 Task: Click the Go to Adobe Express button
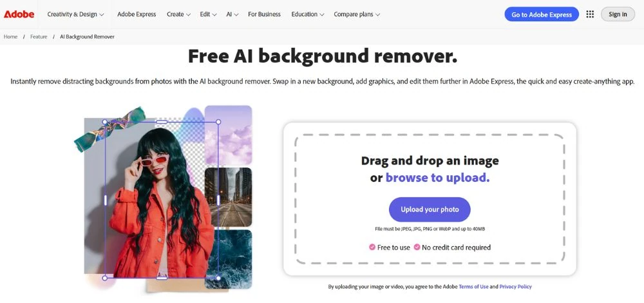(x=542, y=14)
